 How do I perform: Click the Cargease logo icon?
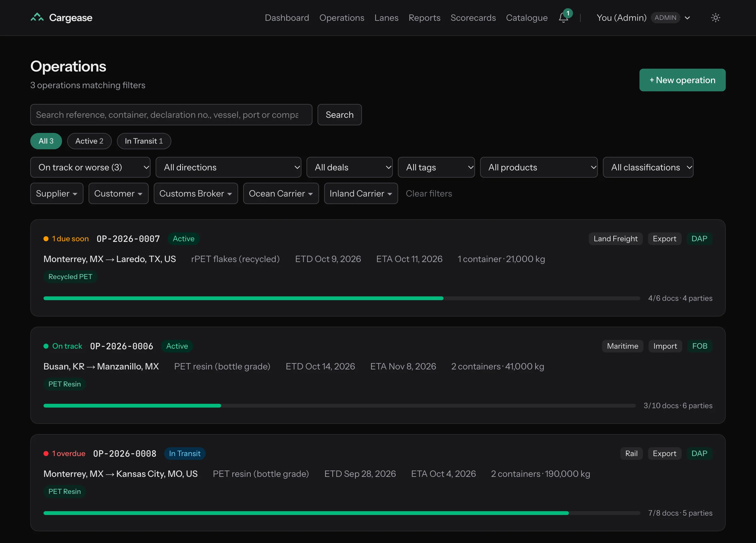point(37,17)
